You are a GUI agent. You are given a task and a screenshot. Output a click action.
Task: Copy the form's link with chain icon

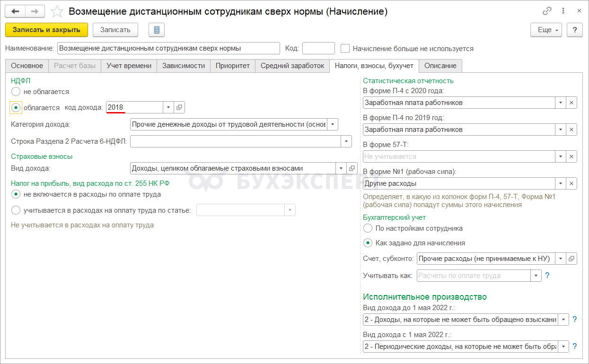pos(547,11)
